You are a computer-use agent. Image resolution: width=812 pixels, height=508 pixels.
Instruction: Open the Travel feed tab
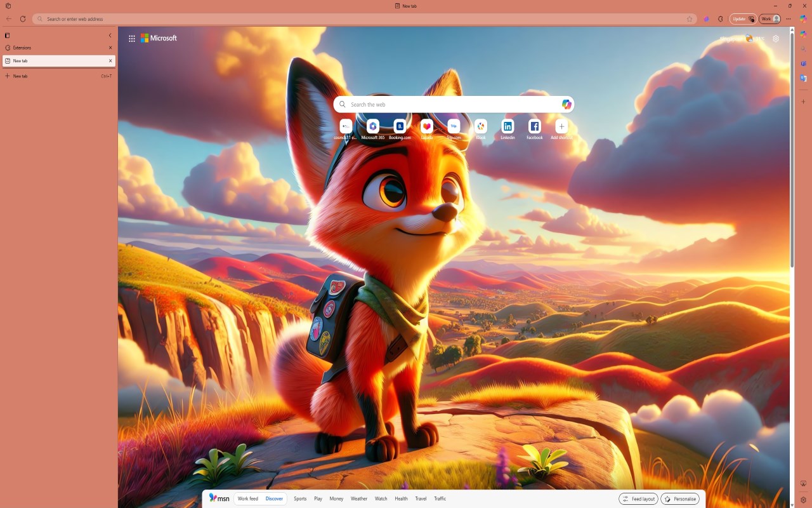click(421, 498)
